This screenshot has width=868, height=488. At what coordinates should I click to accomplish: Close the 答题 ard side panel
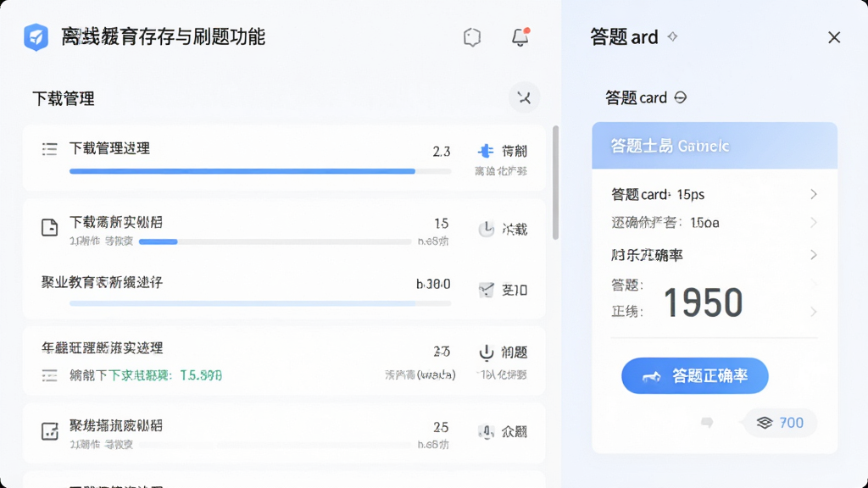(x=834, y=37)
